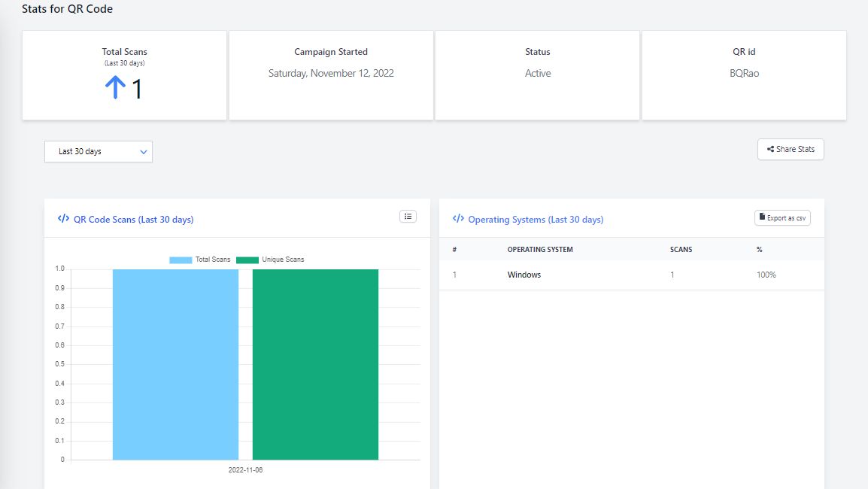Sort table by OPERATING SYSTEM column header
This screenshot has height=489, width=868.
coord(540,249)
